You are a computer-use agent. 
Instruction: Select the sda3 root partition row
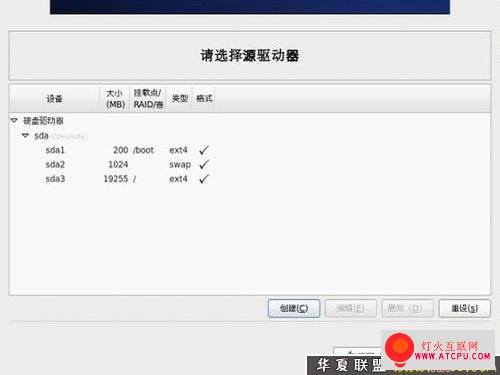[250, 179]
